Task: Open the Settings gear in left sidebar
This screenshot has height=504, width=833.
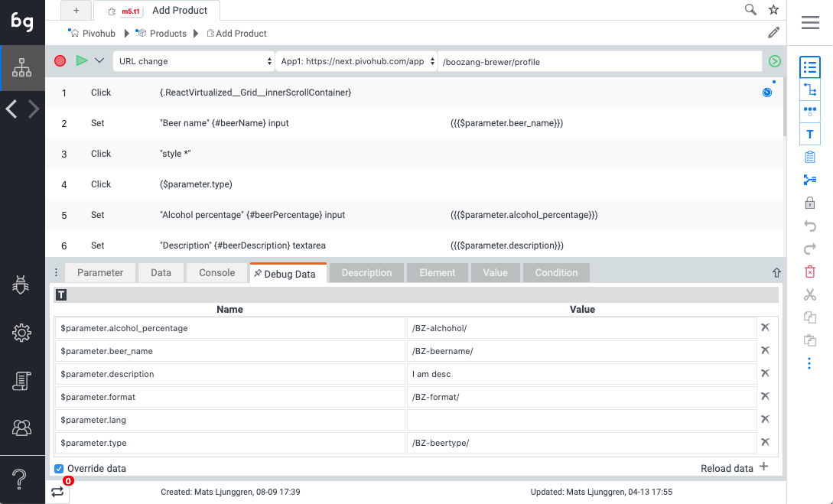Action: tap(22, 333)
